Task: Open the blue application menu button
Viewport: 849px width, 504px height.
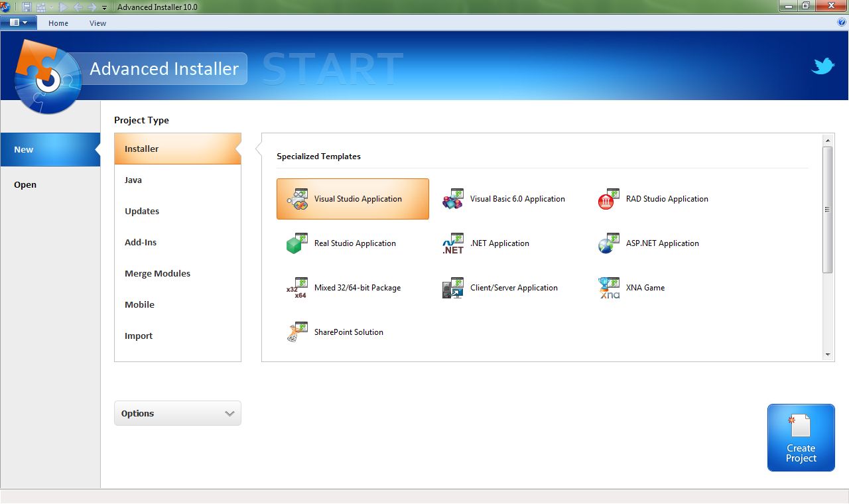Action: pyautogui.click(x=18, y=23)
